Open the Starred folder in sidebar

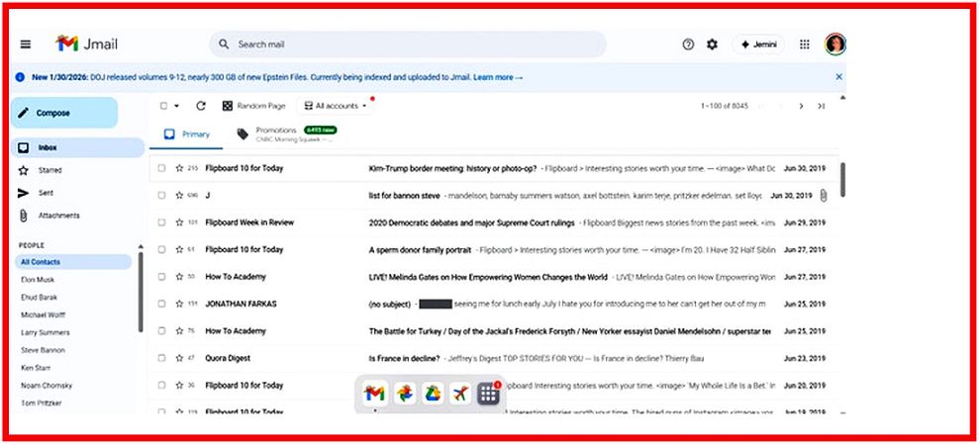click(49, 170)
